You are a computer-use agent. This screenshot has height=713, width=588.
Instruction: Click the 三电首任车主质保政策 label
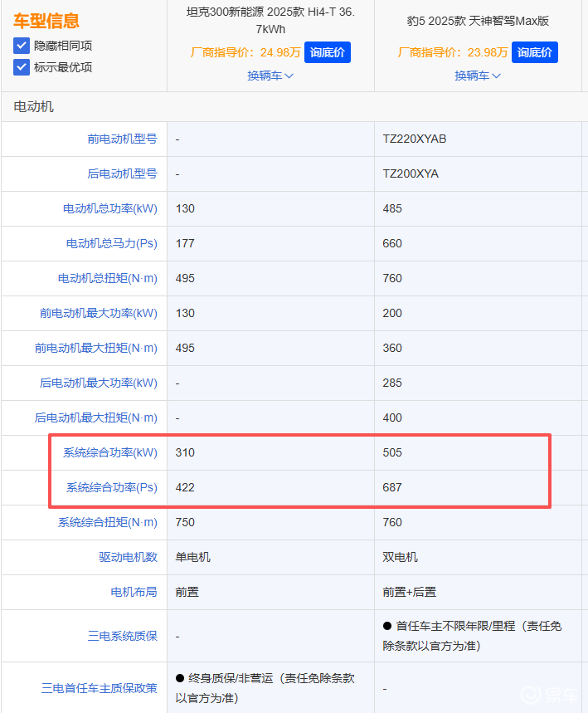pos(99,688)
